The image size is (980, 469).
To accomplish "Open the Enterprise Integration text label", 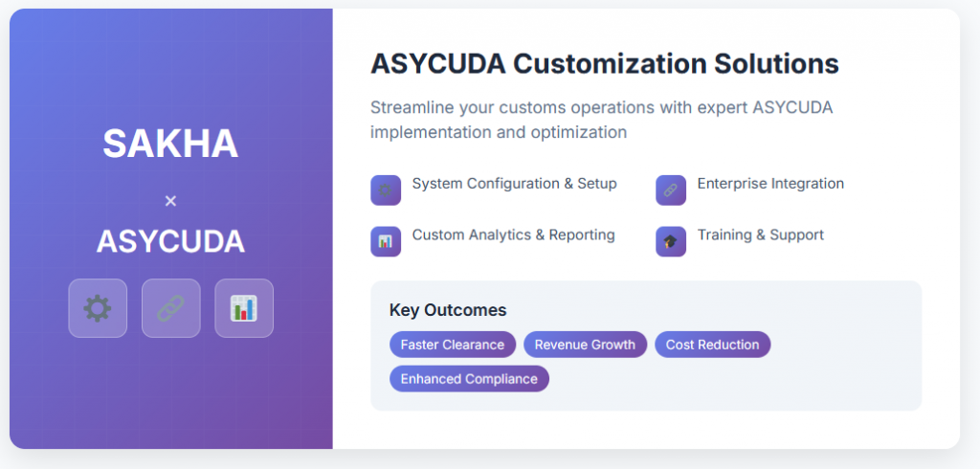I will [x=770, y=184].
